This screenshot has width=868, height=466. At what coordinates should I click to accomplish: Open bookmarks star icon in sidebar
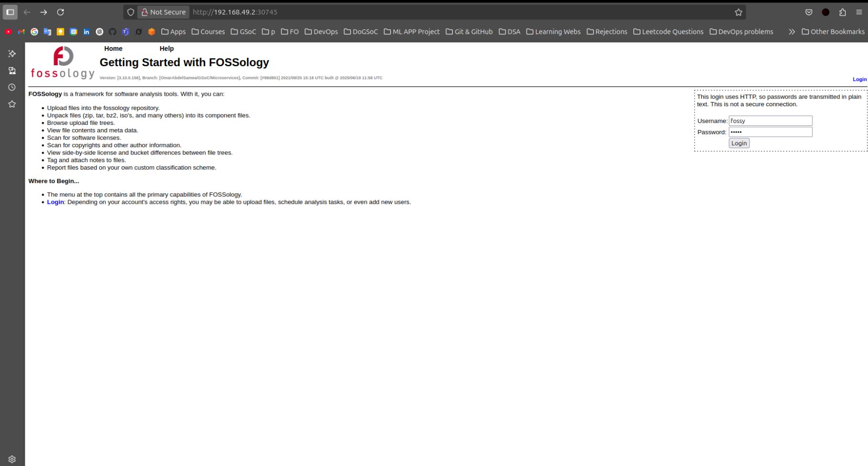pos(12,104)
